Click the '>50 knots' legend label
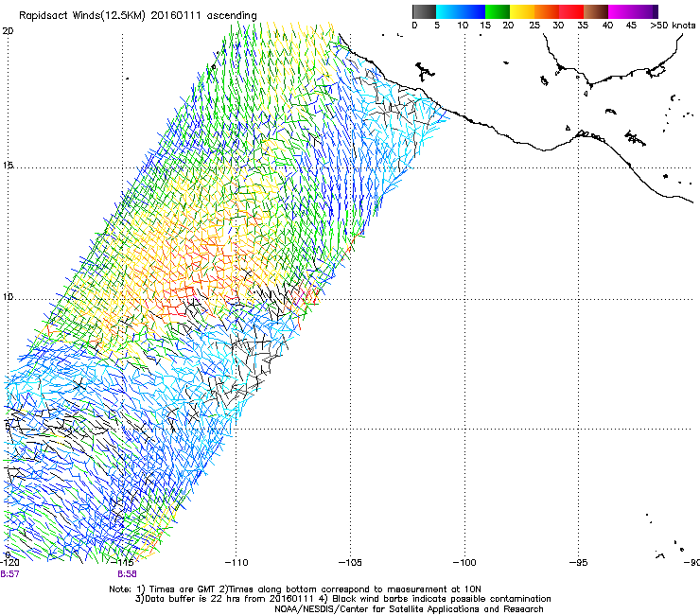Image resolution: width=700 pixels, height=615 pixels. (673, 26)
